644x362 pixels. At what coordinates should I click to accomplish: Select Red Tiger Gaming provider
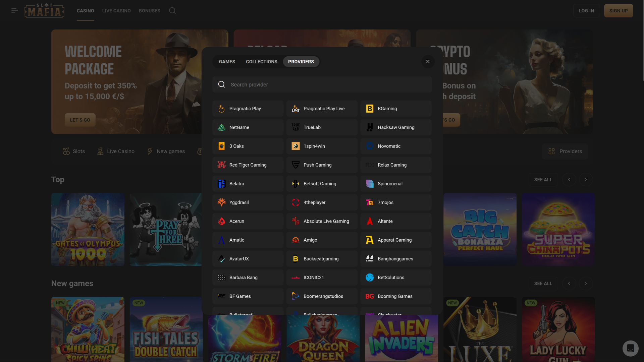click(x=247, y=165)
